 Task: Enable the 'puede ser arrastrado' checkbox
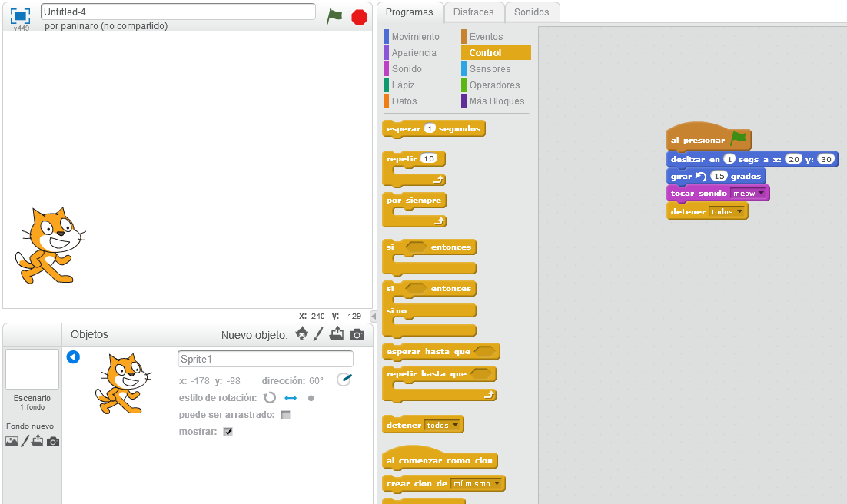[x=285, y=413]
